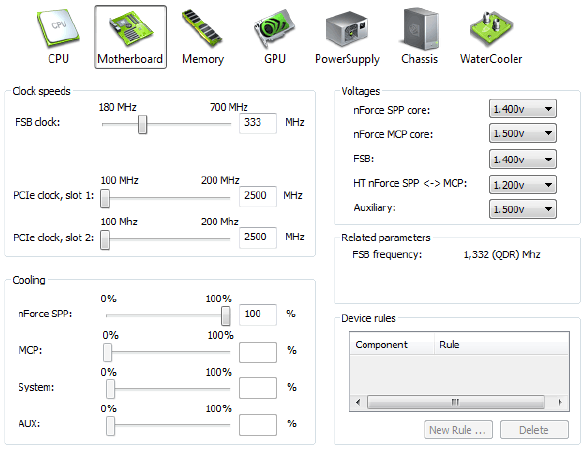Expand the nForce SPP core voltage dropdown
Viewport: 585px width, 450px height.
[x=523, y=109]
